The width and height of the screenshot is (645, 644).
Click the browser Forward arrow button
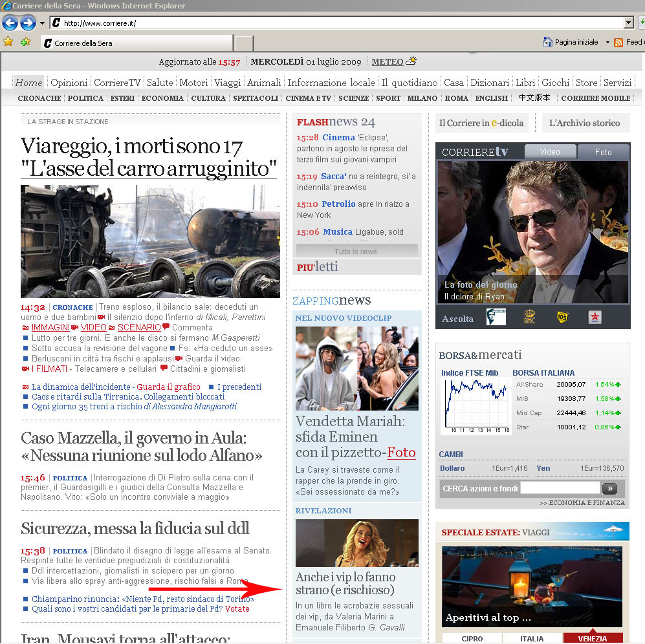(28, 23)
